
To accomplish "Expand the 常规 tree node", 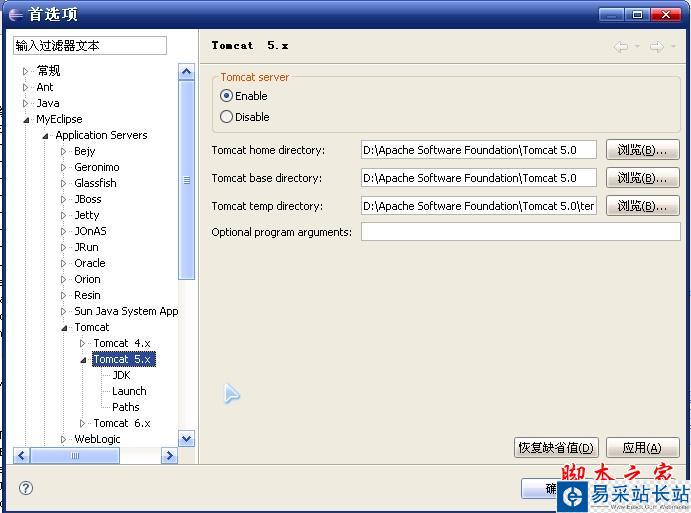I will tap(26, 71).
